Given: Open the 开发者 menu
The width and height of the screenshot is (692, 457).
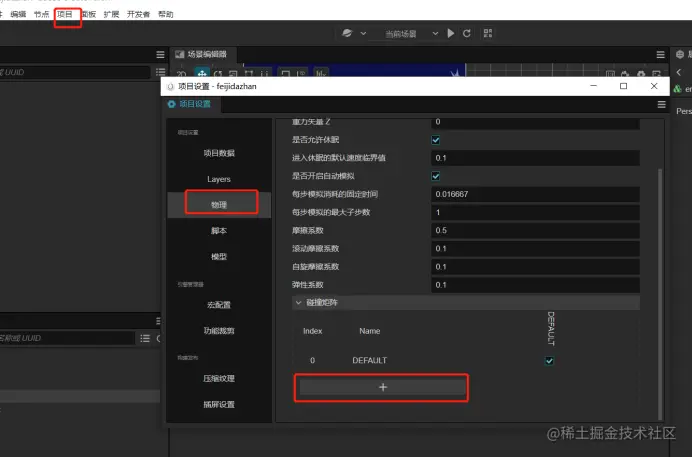Looking at the screenshot, I should [x=138, y=14].
